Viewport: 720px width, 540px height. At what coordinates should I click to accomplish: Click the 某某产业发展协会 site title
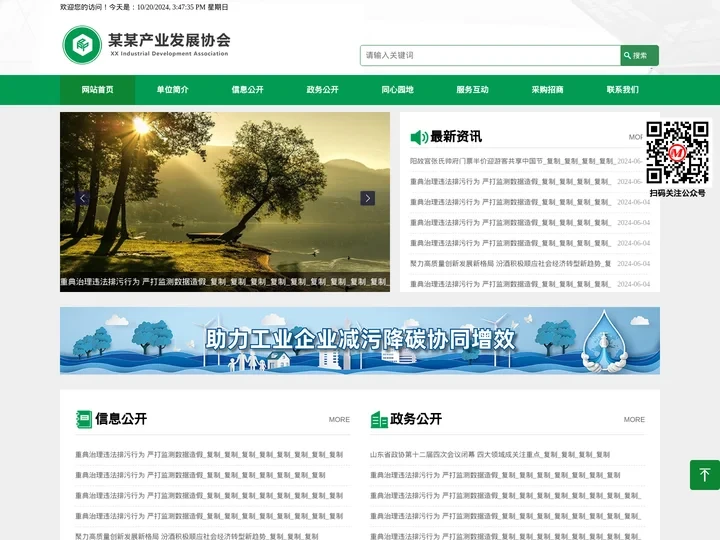tap(169, 40)
